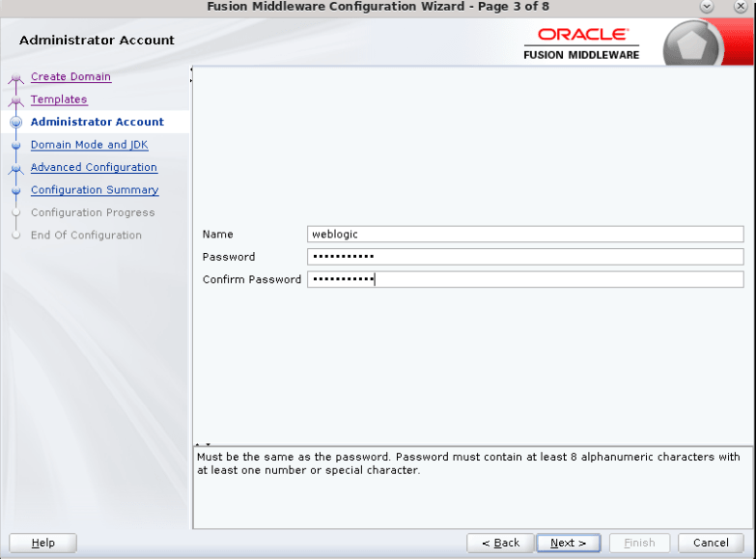Click the Oracle Fusion Middleware logo
This screenshot has width=756, height=559.
[x=581, y=43]
